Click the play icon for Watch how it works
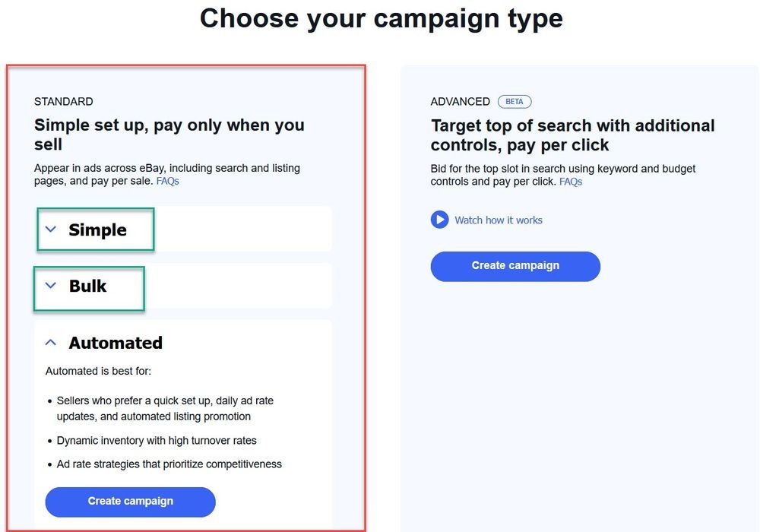 coord(439,220)
